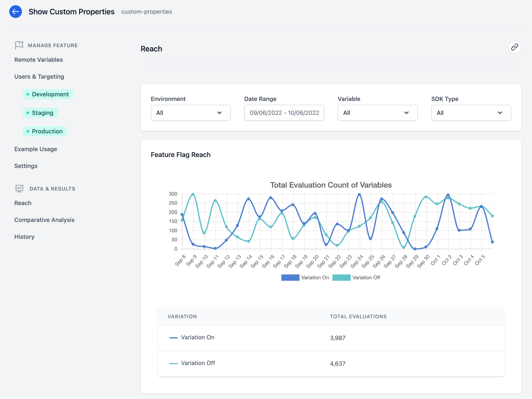Switch to Comparative Analysis
This screenshot has height=399, width=532.
[44, 220]
